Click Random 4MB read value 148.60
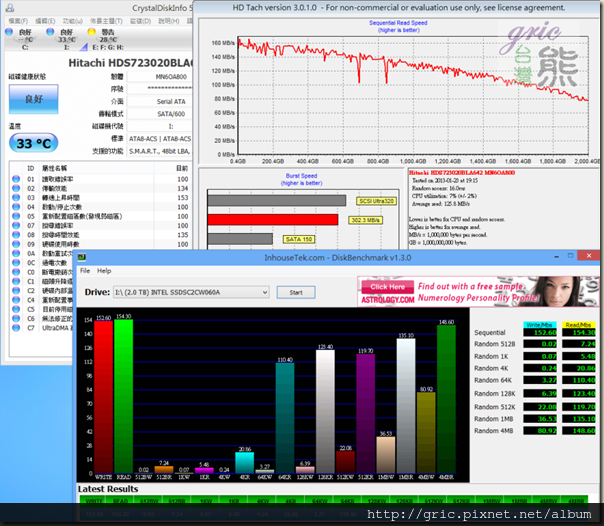 tap(579, 431)
